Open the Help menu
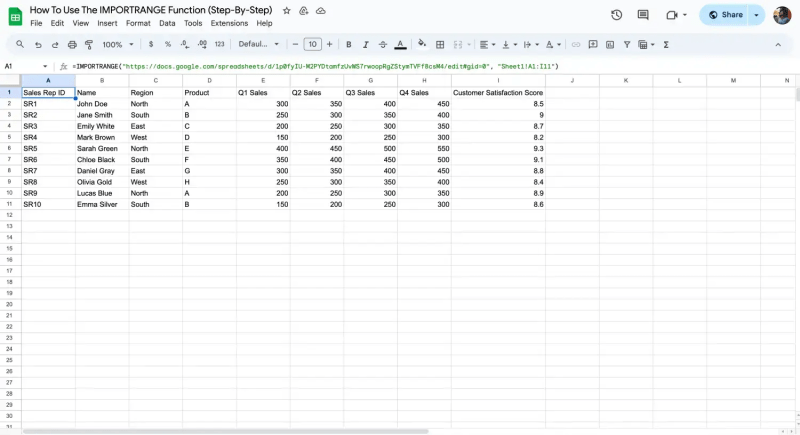Viewport: 800px width, 435px height. [264, 23]
